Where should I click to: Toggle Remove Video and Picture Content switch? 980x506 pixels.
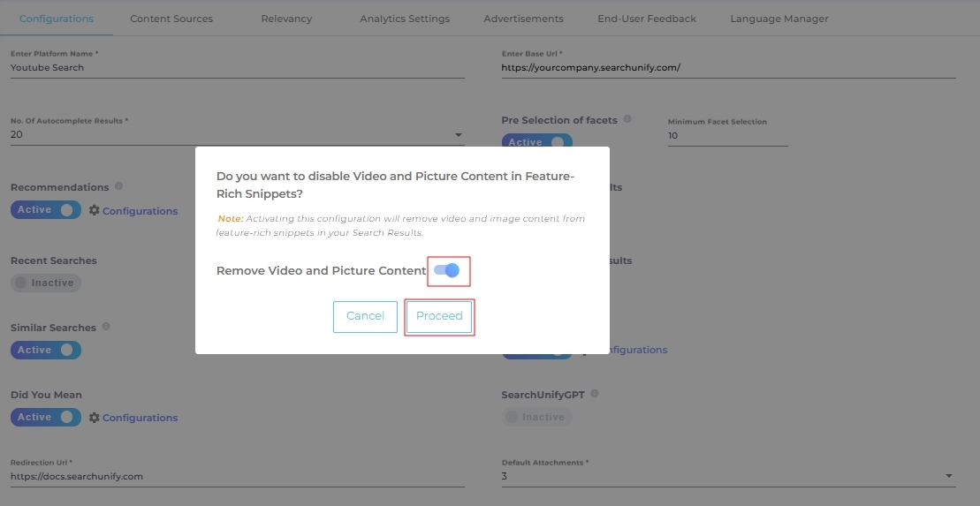447,270
